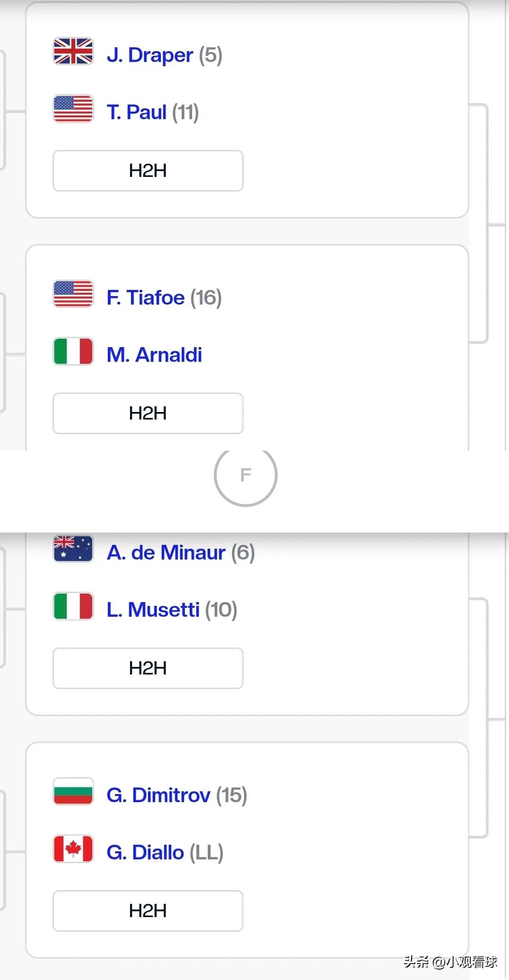Click the Australian flag beside A. de Minaur
The height and width of the screenshot is (980, 509).
point(73,549)
